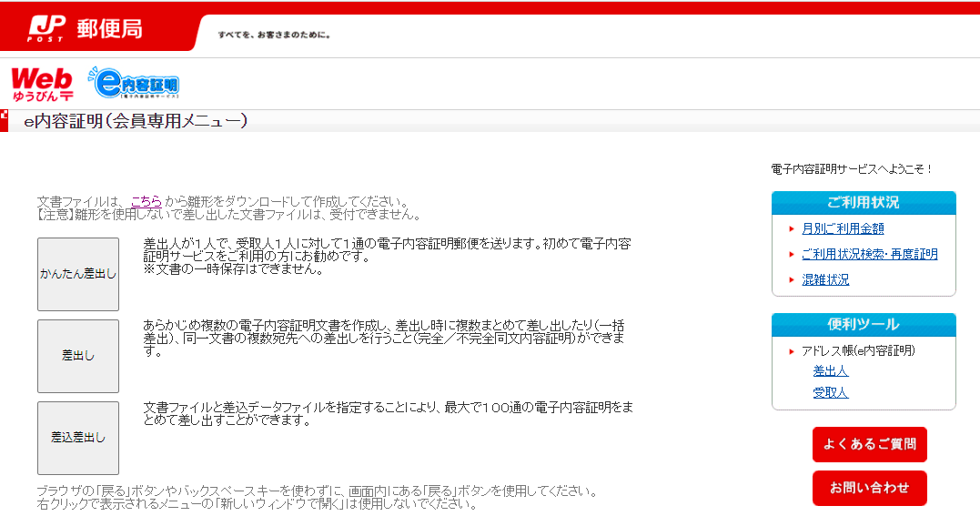View the 混雑状況 link
The width and height of the screenshot is (980, 516).
(825, 280)
